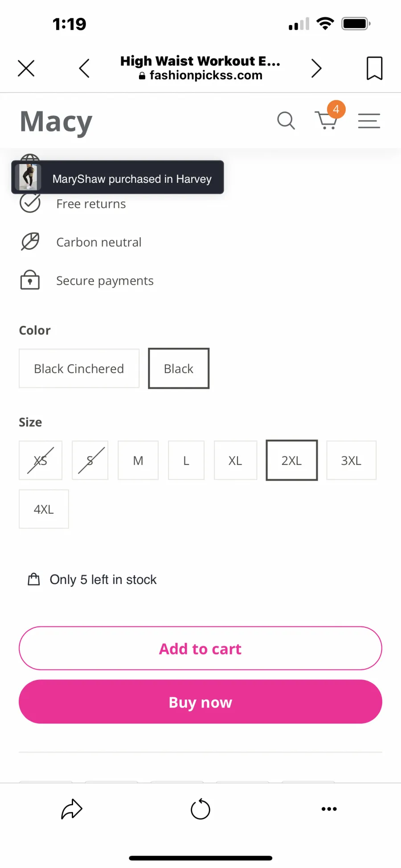
Task: Go forward with the right arrow
Action: 316,68
